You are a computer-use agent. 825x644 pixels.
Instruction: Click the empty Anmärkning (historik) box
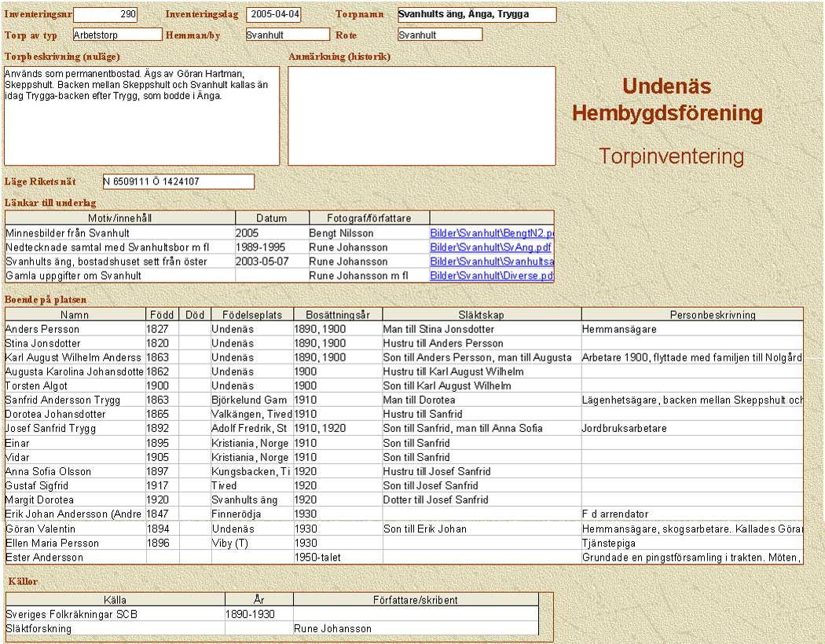(x=421, y=115)
